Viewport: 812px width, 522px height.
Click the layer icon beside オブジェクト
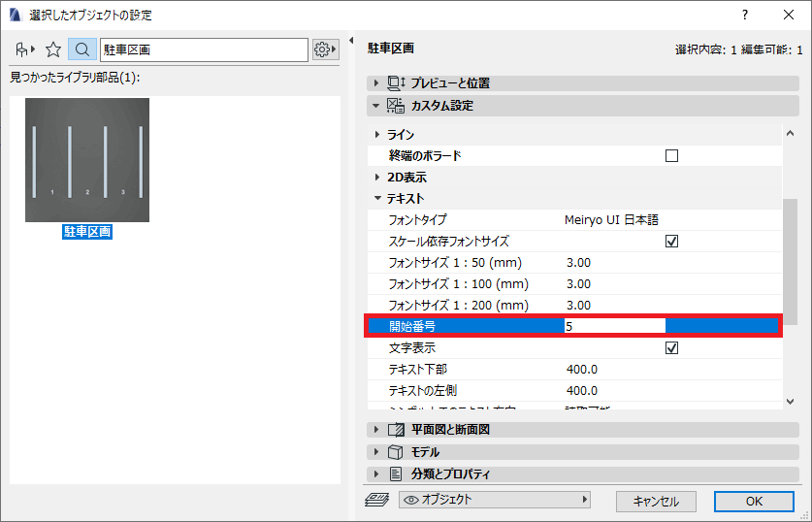(377, 500)
